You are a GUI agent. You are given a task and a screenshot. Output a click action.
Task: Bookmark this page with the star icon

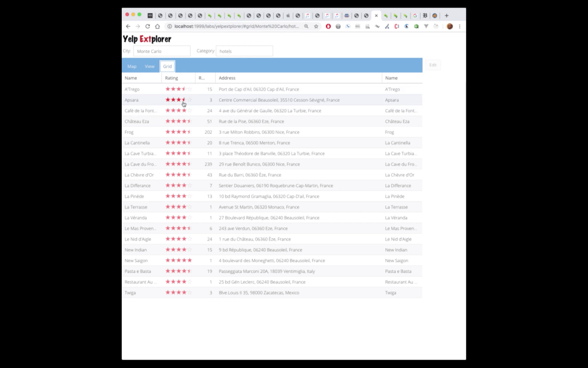pos(316,26)
